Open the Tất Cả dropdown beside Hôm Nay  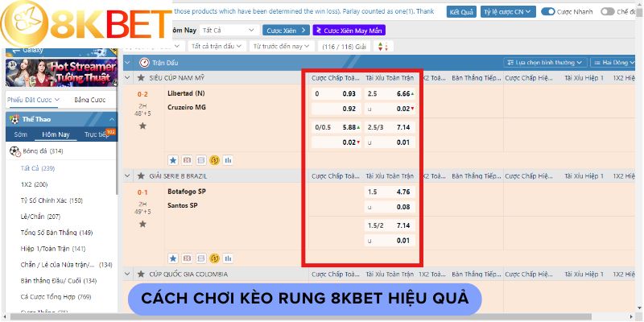pyautogui.click(x=229, y=31)
